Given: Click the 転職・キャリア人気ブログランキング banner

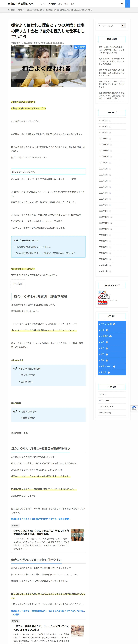Looking at the screenshot, I should 104,298.
